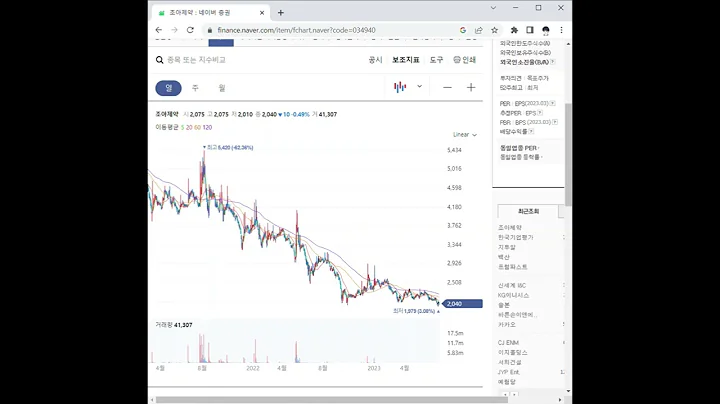Click the 최저 1,973 low label
Screen dimensions: 720x404
coord(416,311)
